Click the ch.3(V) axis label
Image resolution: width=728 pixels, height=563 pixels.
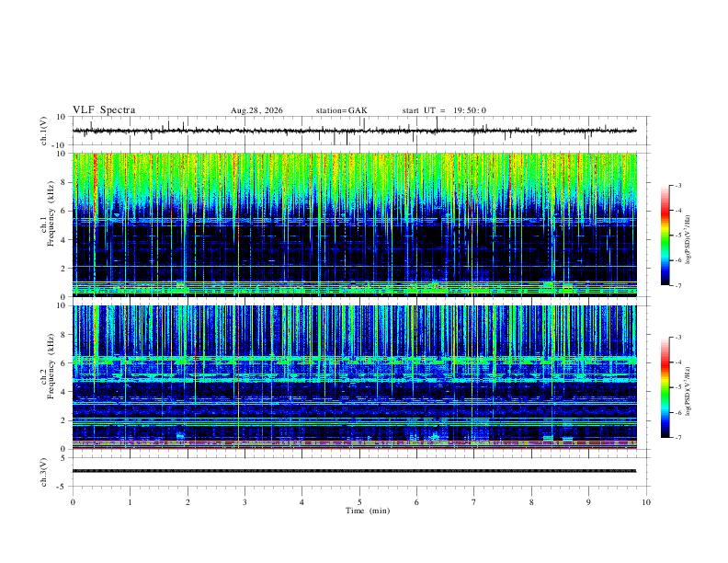click(x=44, y=472)
